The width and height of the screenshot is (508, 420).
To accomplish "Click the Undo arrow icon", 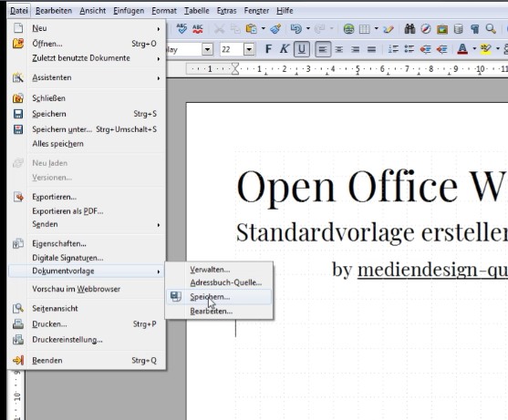I will point(296,29).
